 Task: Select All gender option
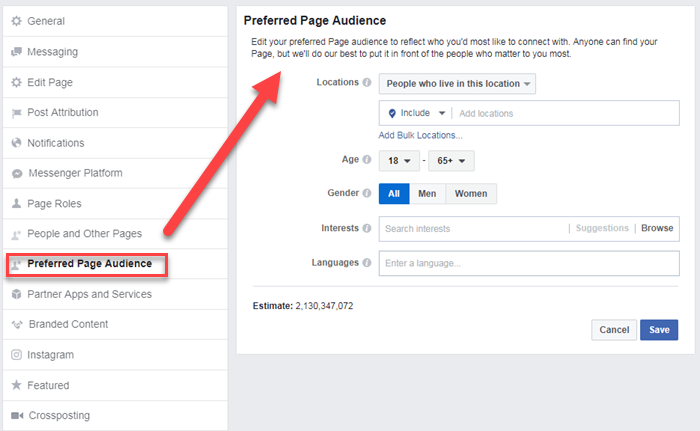tap(394, 194)
